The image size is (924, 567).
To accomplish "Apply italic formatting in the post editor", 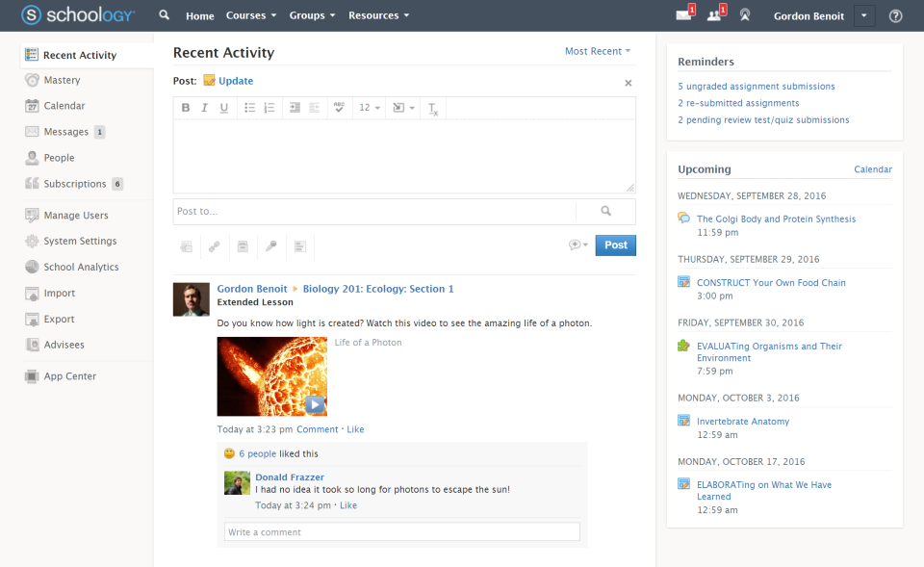I will pyautogui.click(x=204, y=107).
